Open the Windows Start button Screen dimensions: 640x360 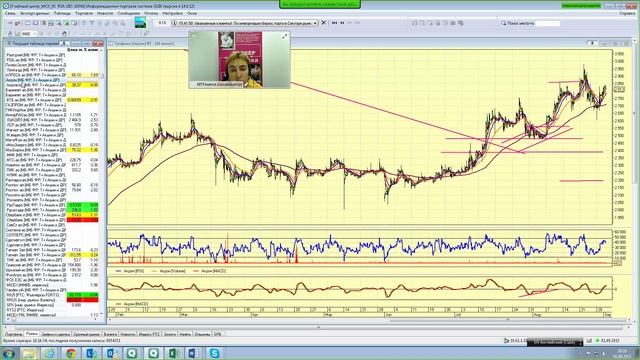(x=8, y=353)
